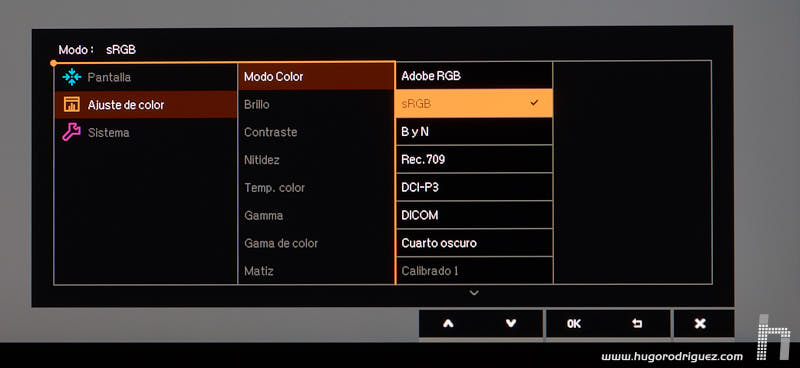Select the Matiz setting
Viewport: 800px width, 368px height.
coord(316,271)
